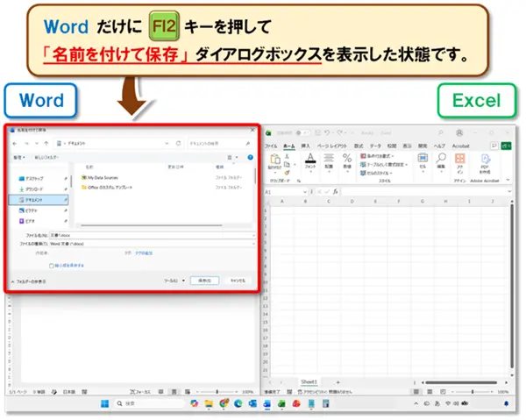Click Save icon in Excel title bar
The height and width of the screenshot is (420, 526).
pos(317,133)
